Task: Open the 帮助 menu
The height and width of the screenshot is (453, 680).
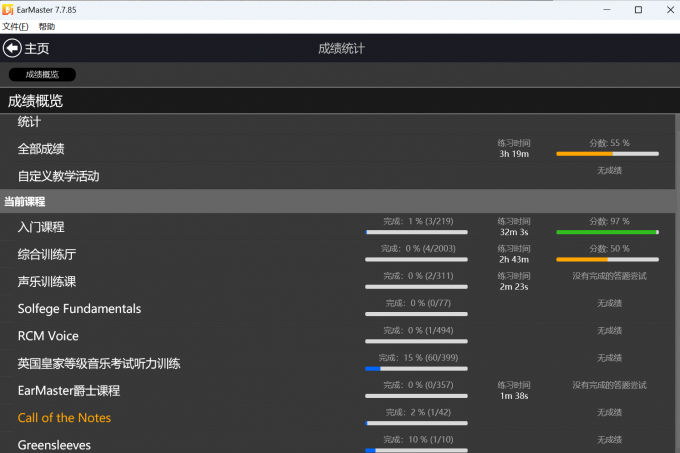Action: click(x=47, y=26)
